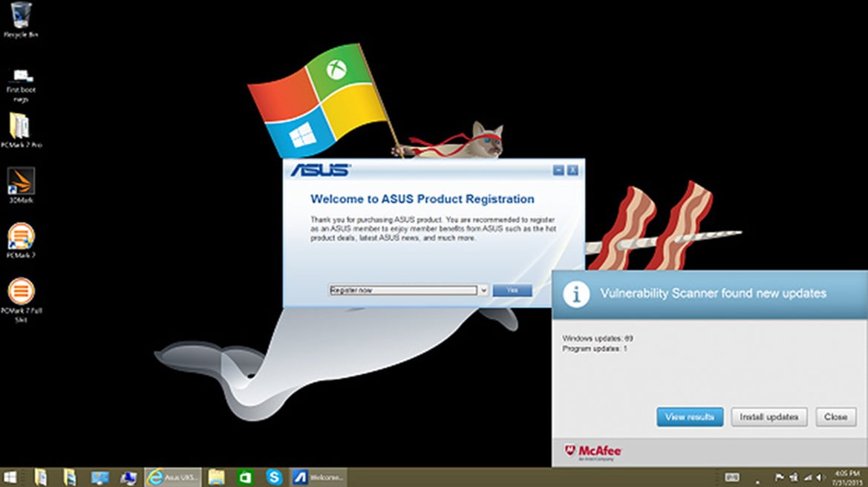Open File Explorer from the taskbar

coord(217,477)
